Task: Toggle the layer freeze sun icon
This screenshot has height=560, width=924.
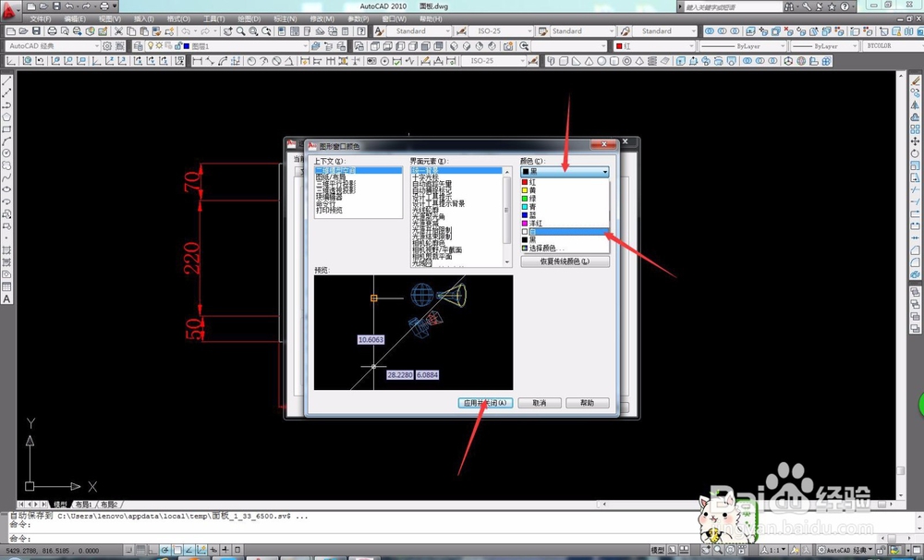Action: click(x=159, y=45)
